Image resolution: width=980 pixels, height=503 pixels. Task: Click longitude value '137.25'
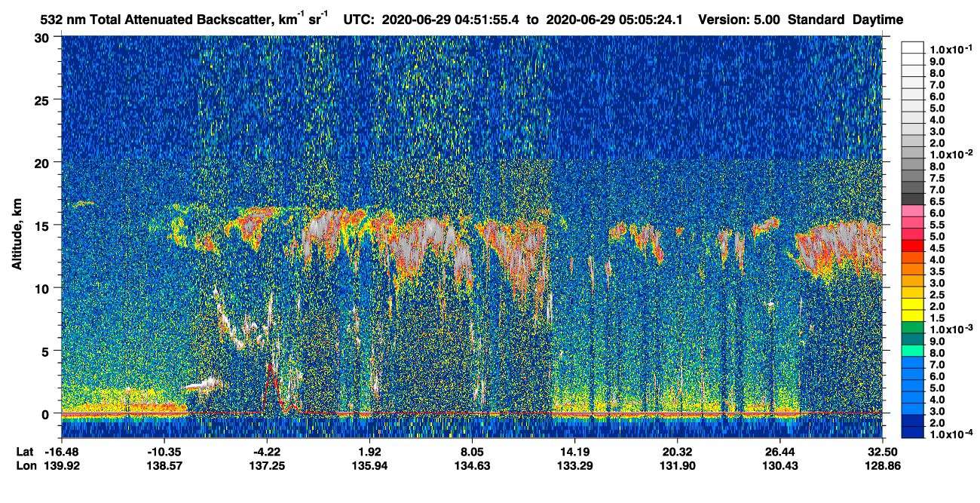[x=267, y=466]
